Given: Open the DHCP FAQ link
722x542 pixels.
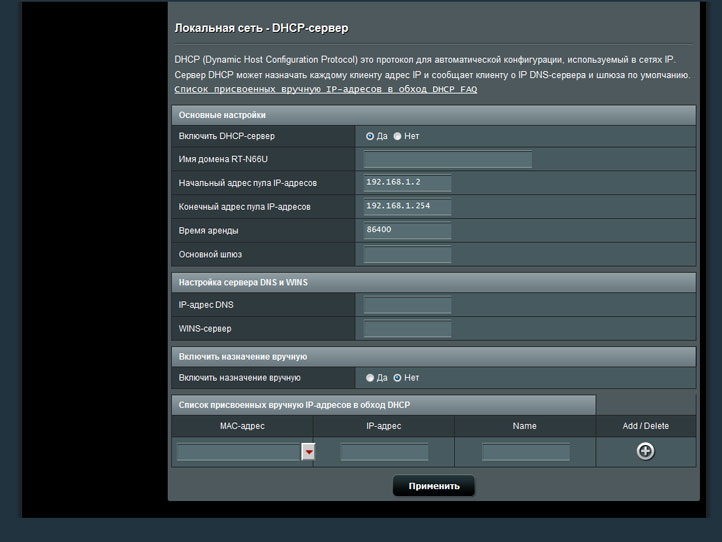Looking at the screenshot, I should click(325, 89).
